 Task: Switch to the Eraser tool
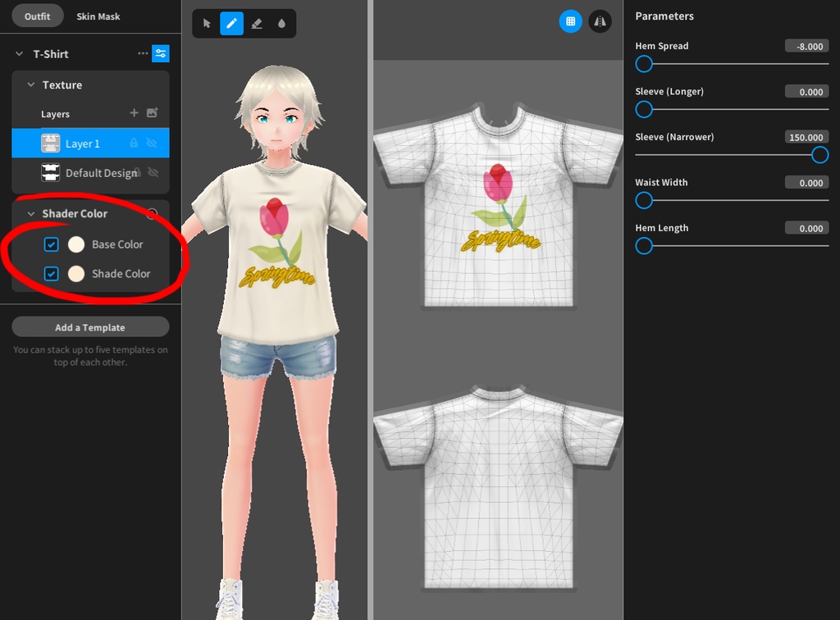click(258, 23)
